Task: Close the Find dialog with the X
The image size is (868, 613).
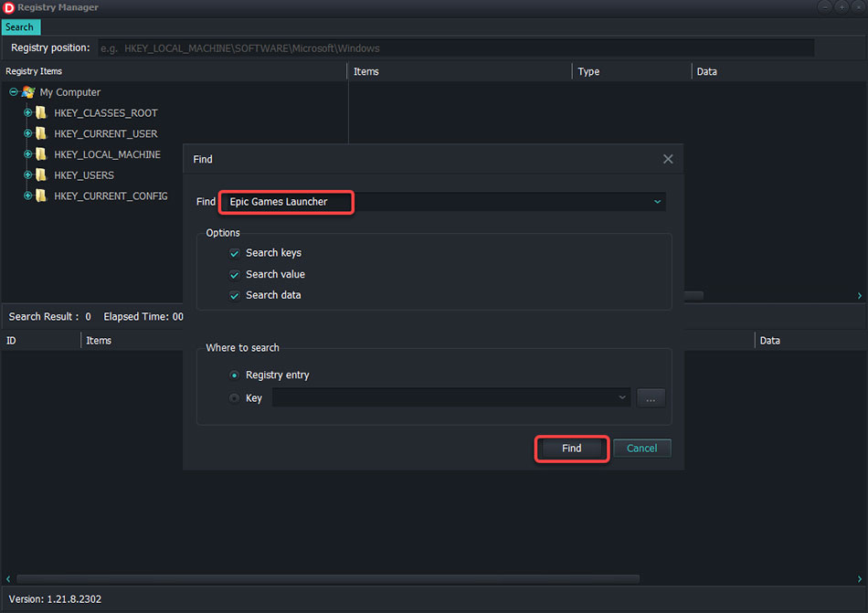Action: click(x=668, y=159)
